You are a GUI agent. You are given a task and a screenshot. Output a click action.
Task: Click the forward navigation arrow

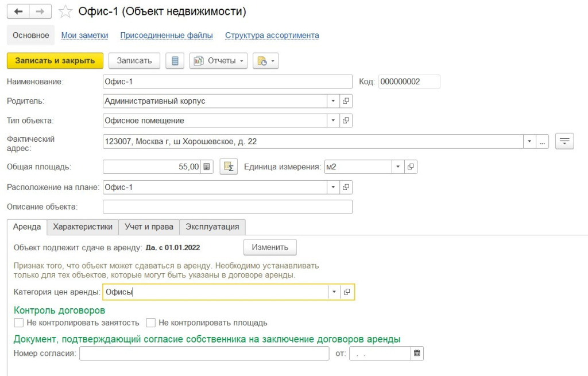(40, 11)
